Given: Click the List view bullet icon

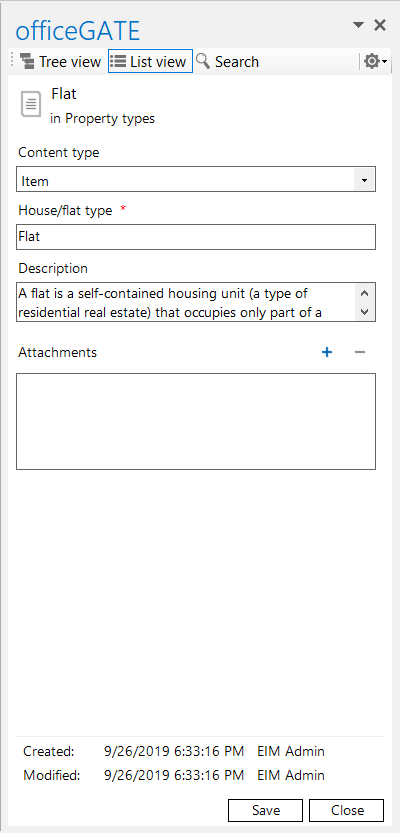Looking at the screenshot, I should pos(118,61).
